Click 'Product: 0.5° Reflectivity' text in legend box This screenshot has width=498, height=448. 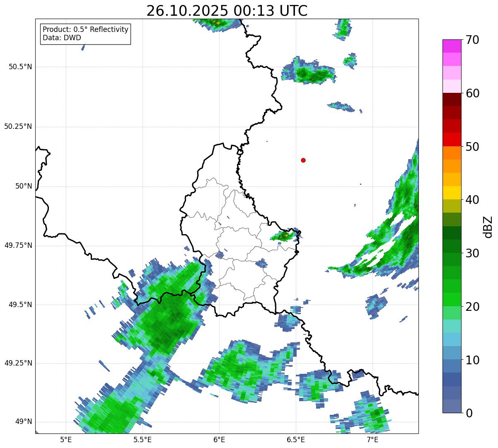click(x=85, y=30)
